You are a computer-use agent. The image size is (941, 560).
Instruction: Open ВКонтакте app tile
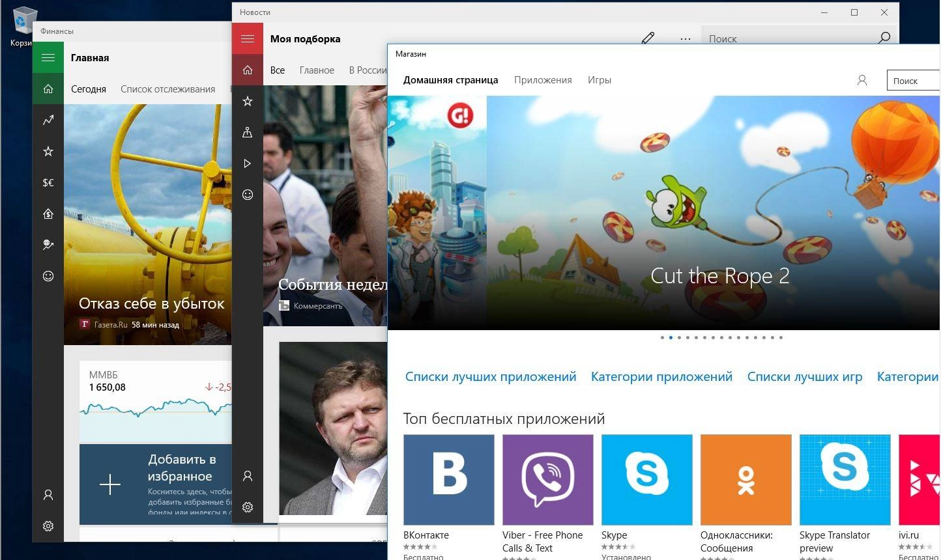(449, 480)
